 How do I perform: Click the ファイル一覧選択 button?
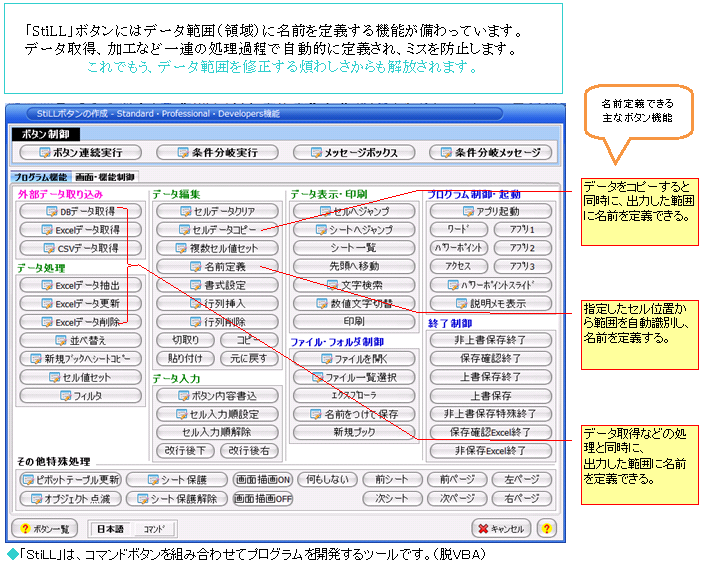click(354, 377)
